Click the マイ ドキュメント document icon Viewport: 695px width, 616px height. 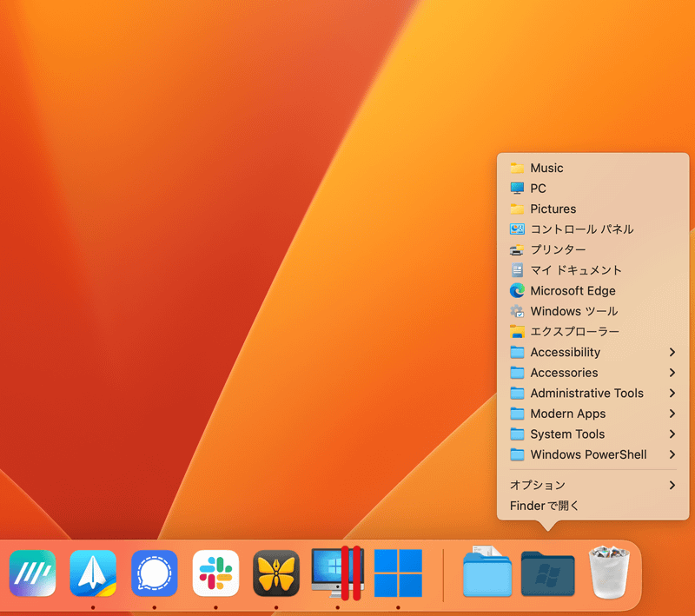[517, 270]
